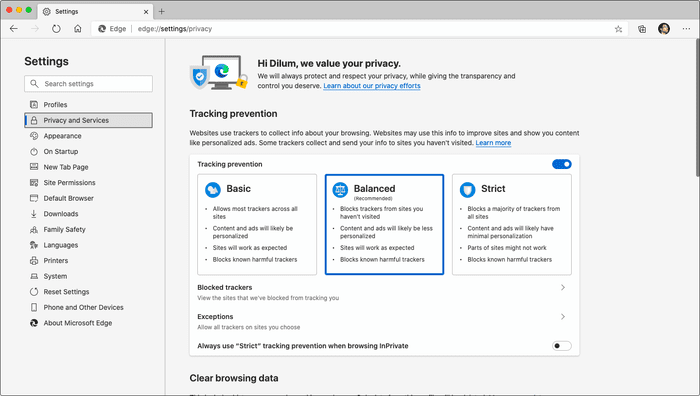The image size is (700, 396).
Task: Open a new tab with plus button
Action: point(162,11)
